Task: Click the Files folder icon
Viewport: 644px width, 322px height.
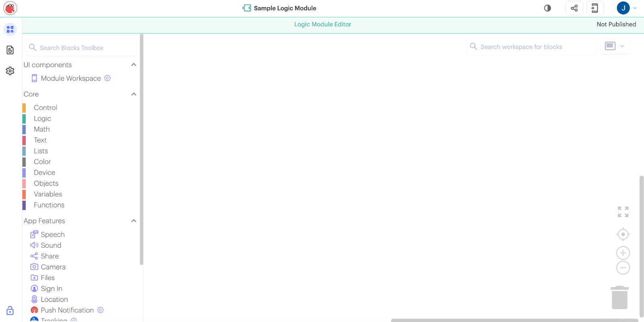Action: [34, 278]
